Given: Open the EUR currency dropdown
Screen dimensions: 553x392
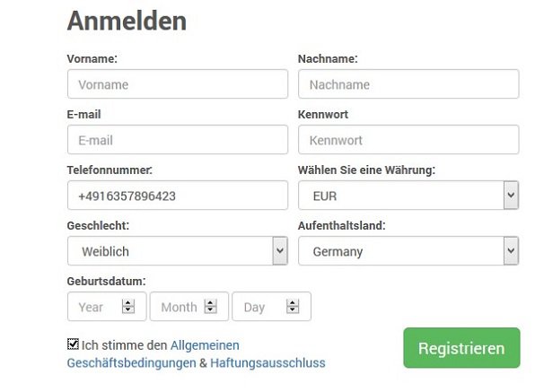Looking at the screenshot, I should (x=408, y=196).
